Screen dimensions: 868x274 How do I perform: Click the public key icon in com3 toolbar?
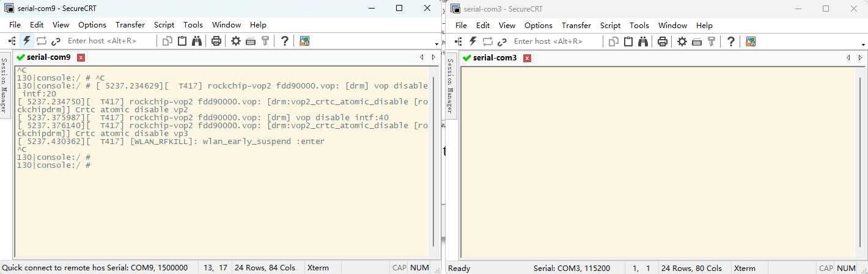[712, 41]
